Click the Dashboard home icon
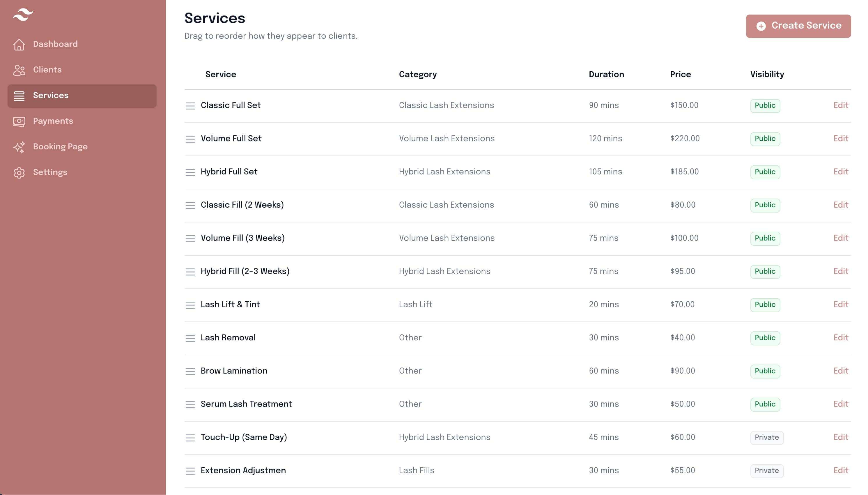Screen dimensions: 868x495 (x=19, y=44)
